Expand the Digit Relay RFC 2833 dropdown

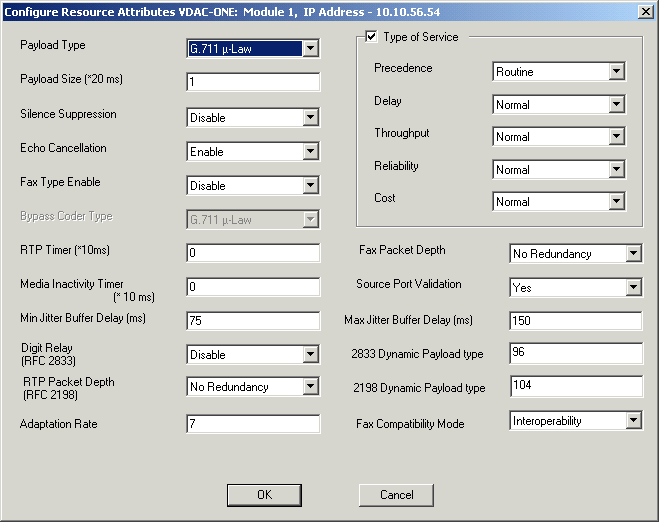coord(310,355)
